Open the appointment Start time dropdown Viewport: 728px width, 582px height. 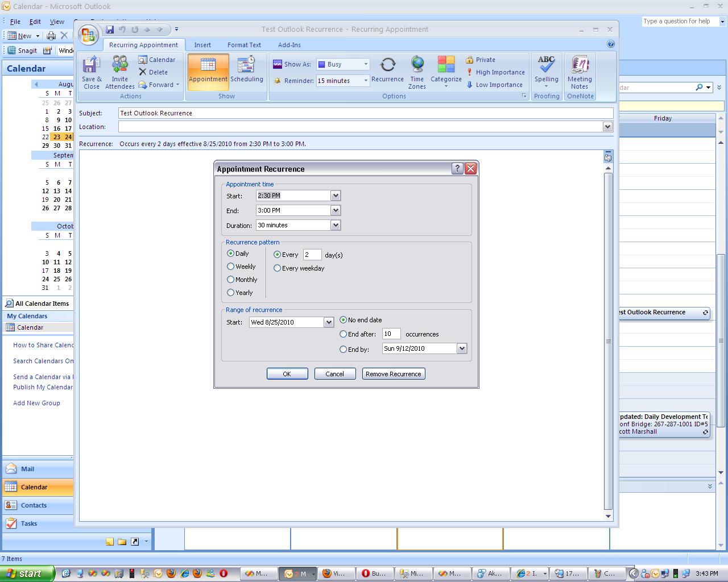[x=336, y=196]
